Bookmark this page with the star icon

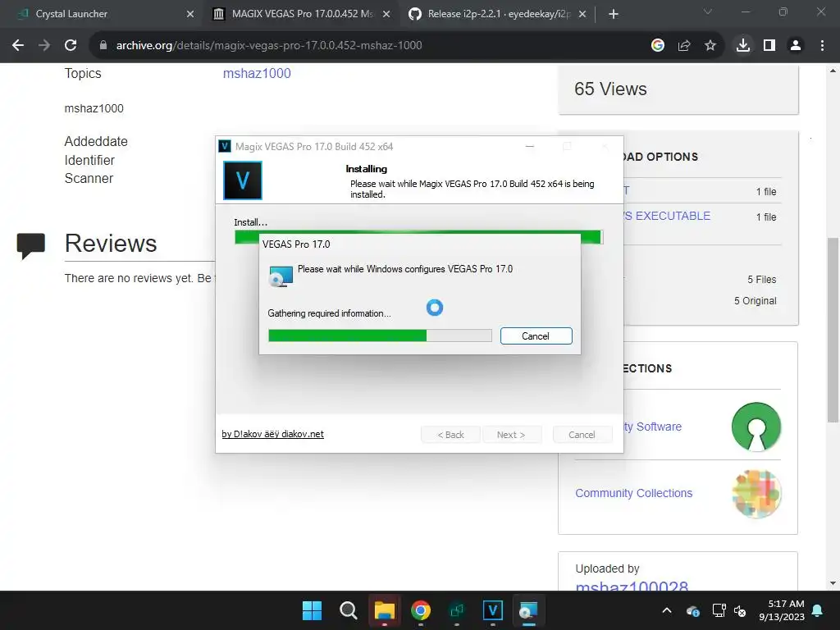click(x=710, y=46)
